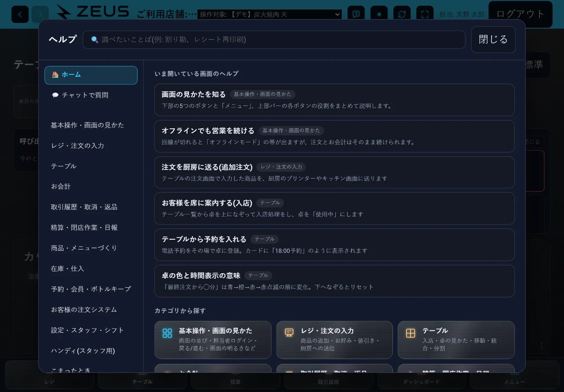
Task: Open テーブル category card
Action: (x=456, y=340)
